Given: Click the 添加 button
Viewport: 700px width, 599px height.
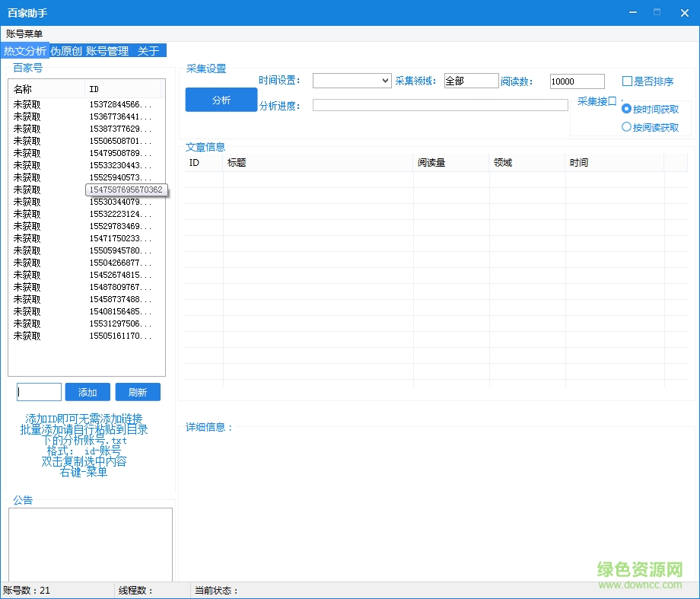Looking at the screenshot, I should tap(87, 392).
